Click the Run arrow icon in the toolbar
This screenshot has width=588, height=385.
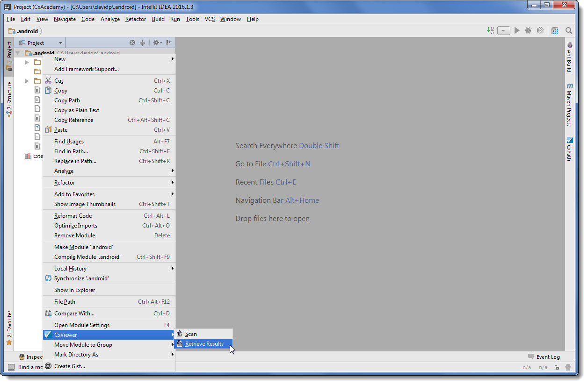click(517, 30)
